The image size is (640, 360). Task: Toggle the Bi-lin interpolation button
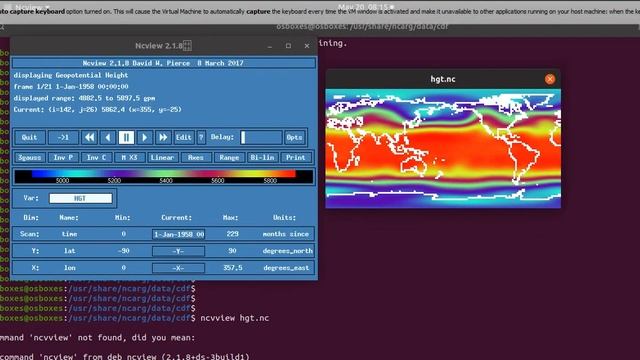point(262,158)
